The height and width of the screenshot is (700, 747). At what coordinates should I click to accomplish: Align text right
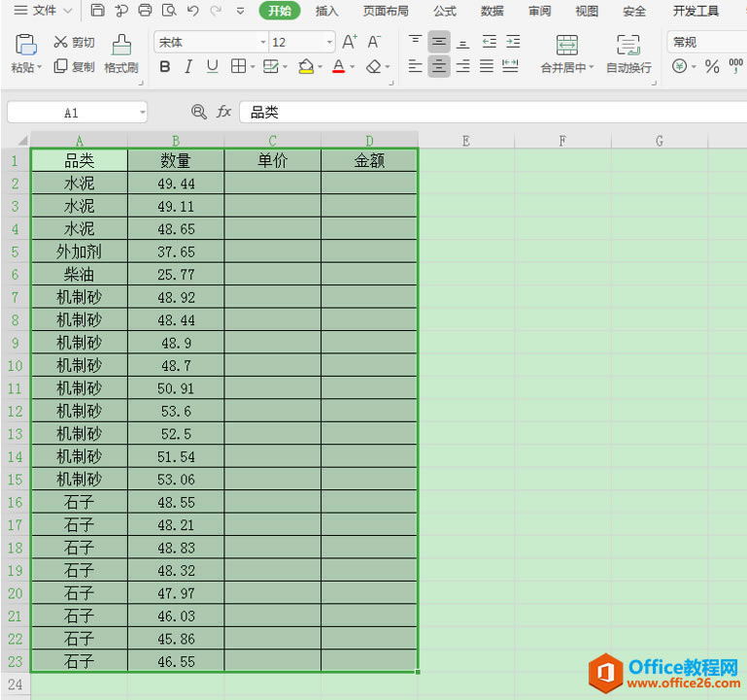click(x=462, y=66)
